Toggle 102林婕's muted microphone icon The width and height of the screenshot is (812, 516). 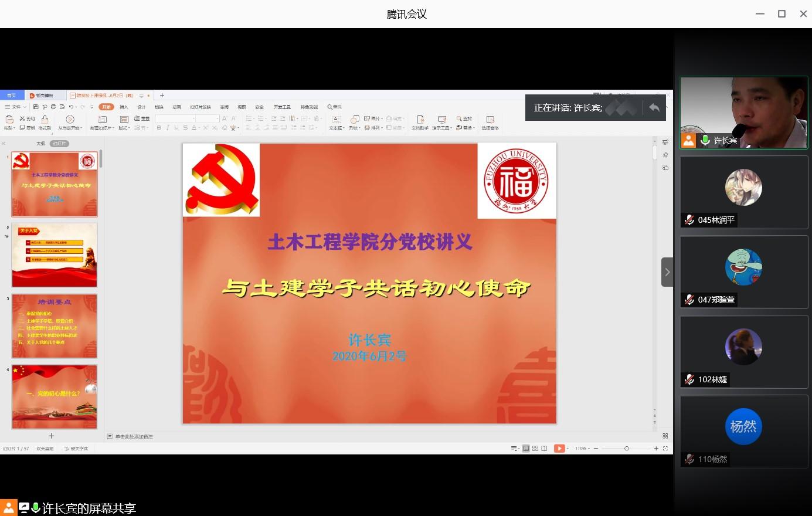689,380
